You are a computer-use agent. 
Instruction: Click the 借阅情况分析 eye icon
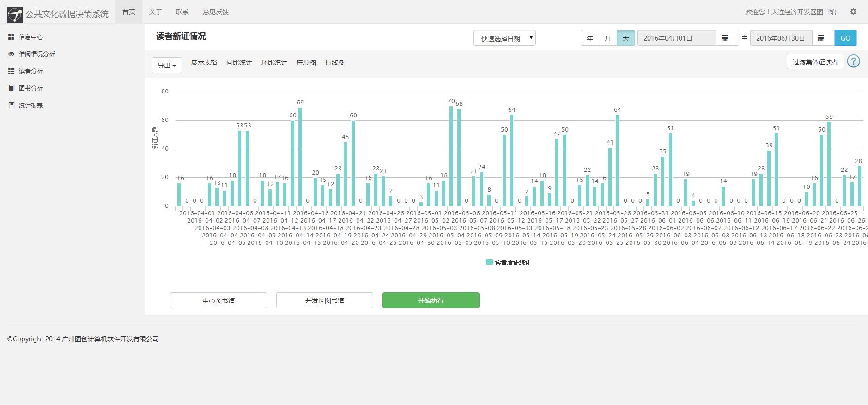point(12,54)
